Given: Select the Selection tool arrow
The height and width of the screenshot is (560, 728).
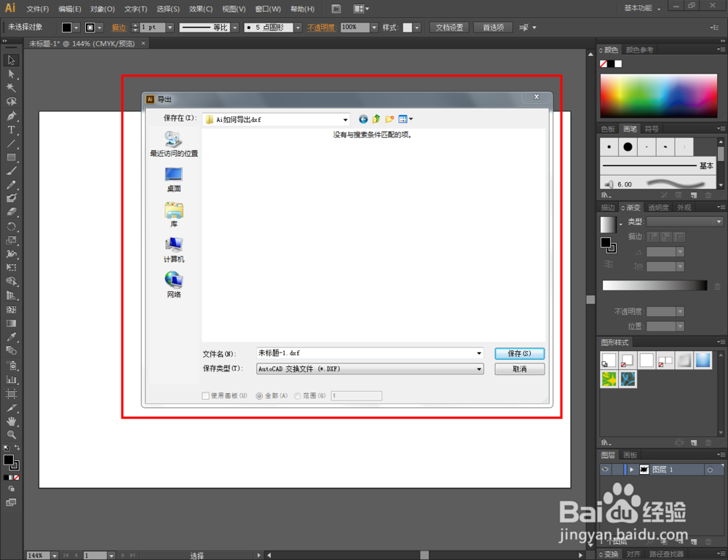Looking at the screenshot, I should coord(11,60).
